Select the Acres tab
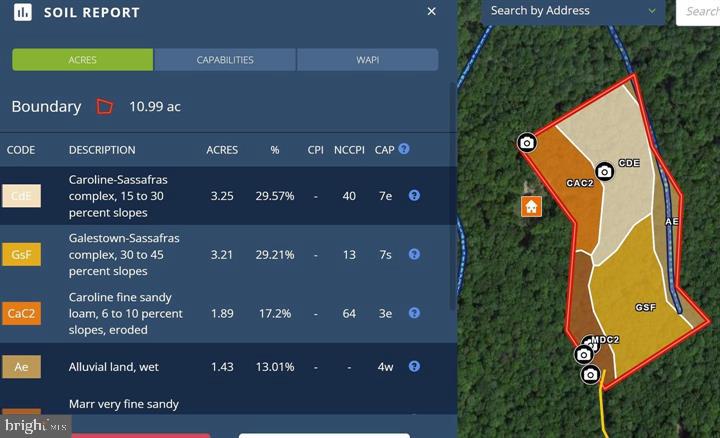This screenshot has width=720, height=438. 83,60
